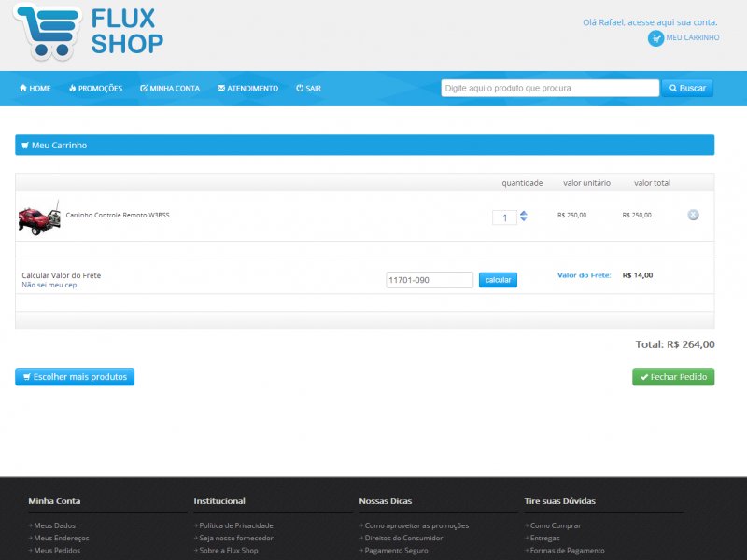Screen dimensions: 747x560
Task: Click the product search field
Action: click(550, 88)
